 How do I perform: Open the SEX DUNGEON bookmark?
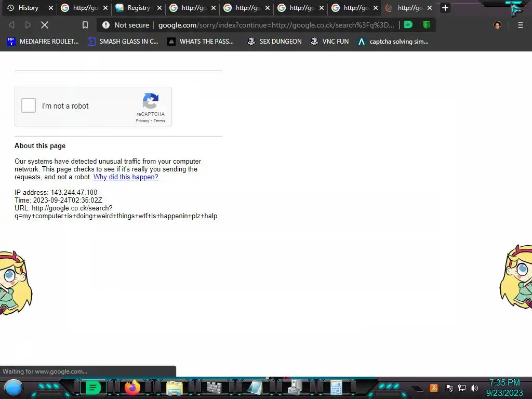coord(274,42)
